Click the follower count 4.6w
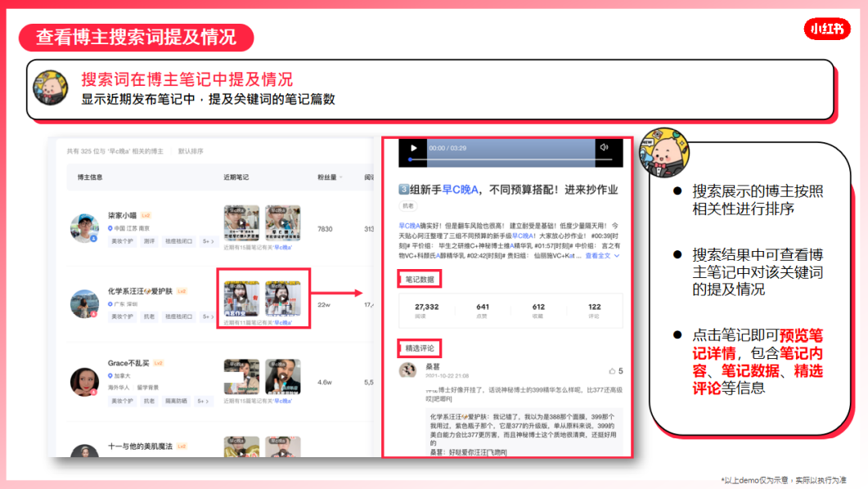868x489 pixels. tap(325, 382)
